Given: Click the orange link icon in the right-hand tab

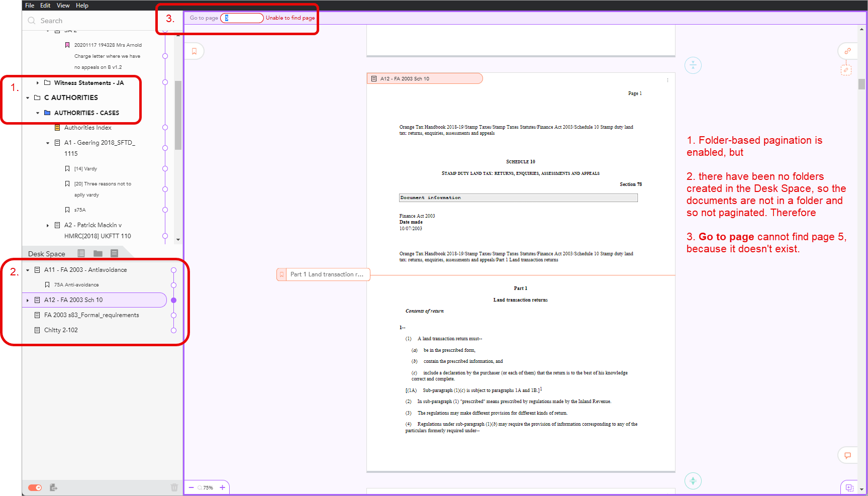Looking at the screenshot, I should pyautogui.click(x=847, y=51).
